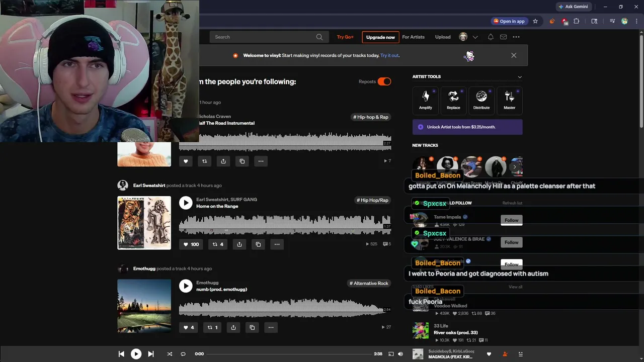
Task: Click the volume speaker icon
Action: (x=400, y=354)
